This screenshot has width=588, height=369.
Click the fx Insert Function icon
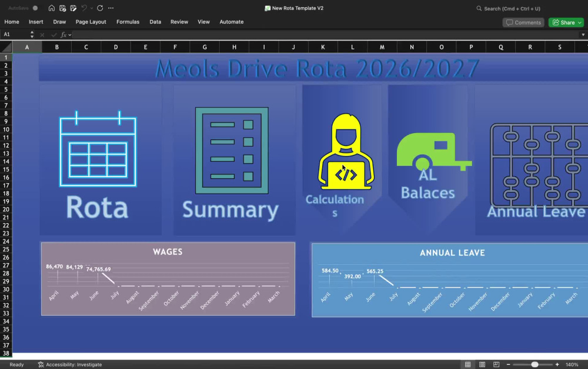click(64, 35)
